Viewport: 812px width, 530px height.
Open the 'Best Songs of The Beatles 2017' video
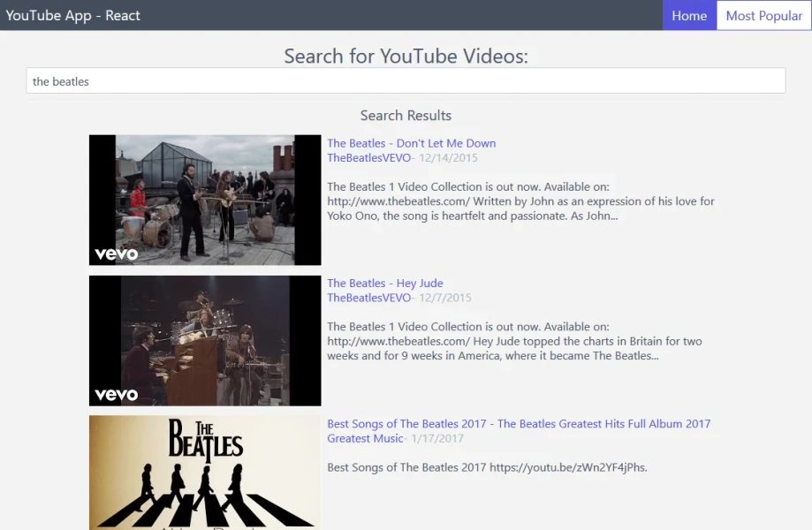coord(518,423)
